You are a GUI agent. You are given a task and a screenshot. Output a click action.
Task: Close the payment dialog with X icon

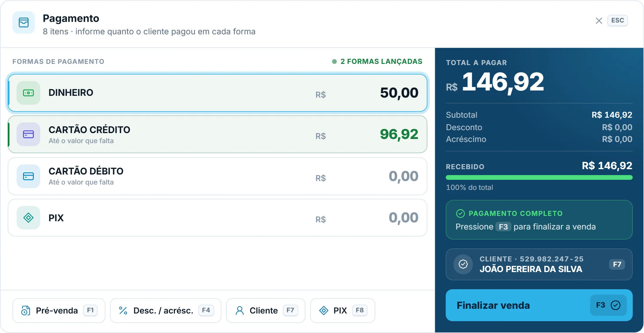(599, 21)
